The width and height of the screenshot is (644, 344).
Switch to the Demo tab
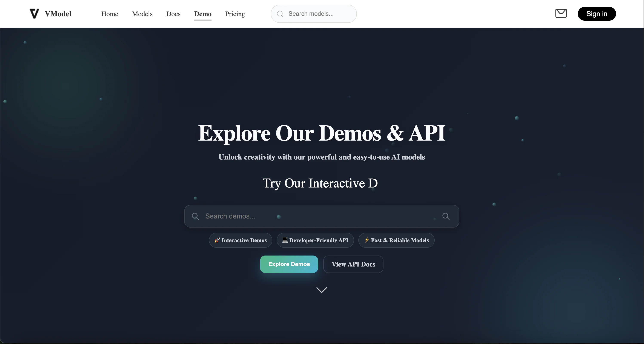203,14
